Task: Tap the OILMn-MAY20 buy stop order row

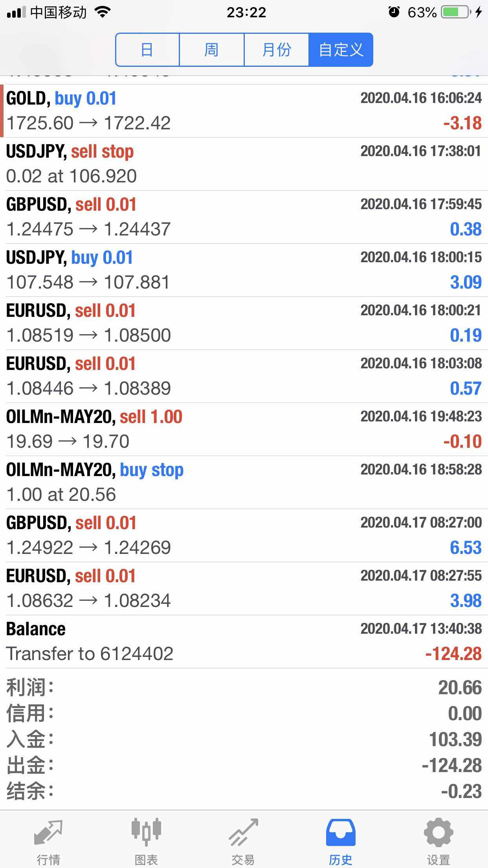Action: click(x=244, y=482)
